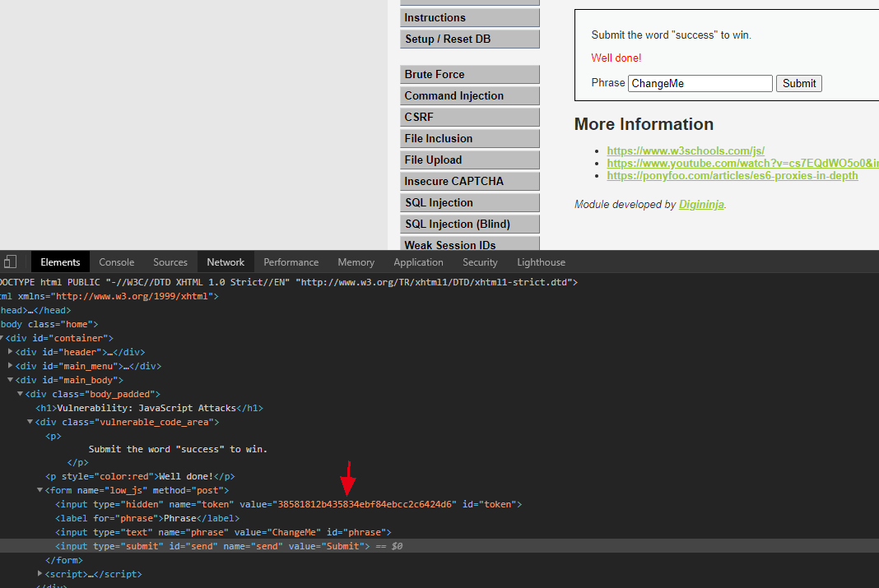Go to the File Upload module

point(470,160)
